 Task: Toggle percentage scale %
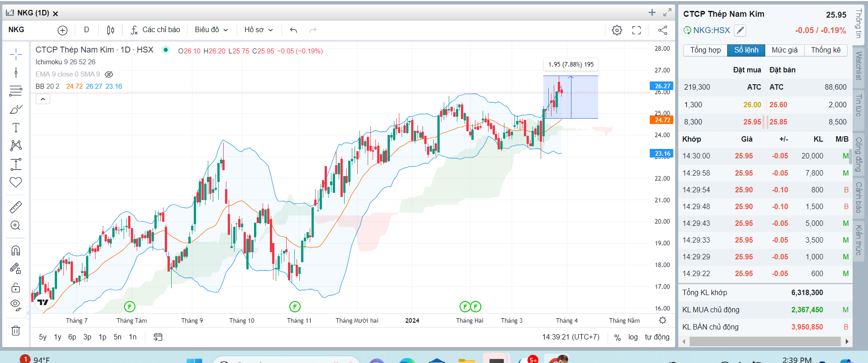coord(617,337)
